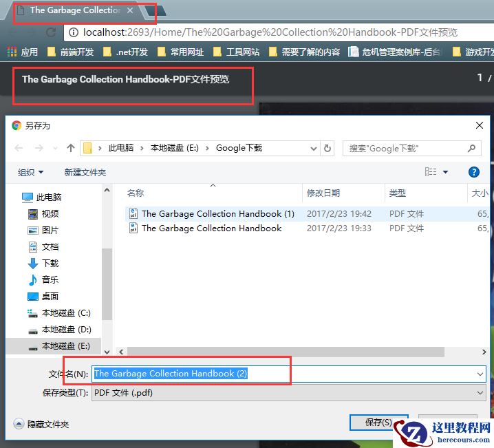Viewport: 494px width, 448px height.
Task: Change the file view layout icon
Action: (431, 172)
